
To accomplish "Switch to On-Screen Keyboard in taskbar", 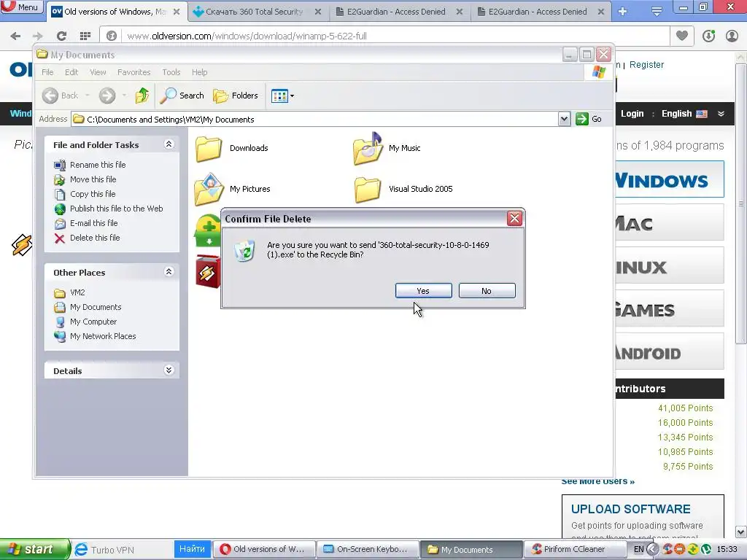I will (x=368, y=549).
